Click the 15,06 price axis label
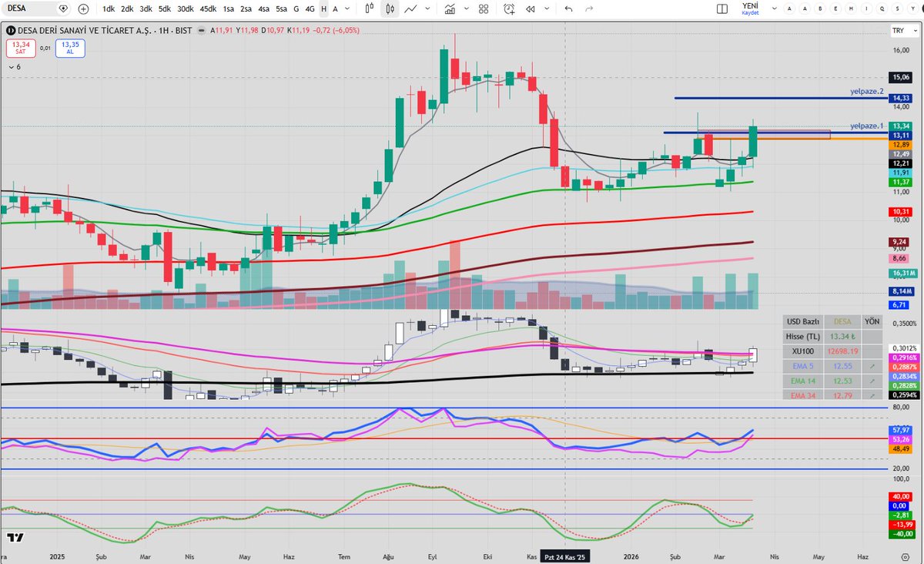This screenshot has width=924, height=564. [x=901, y=77]
